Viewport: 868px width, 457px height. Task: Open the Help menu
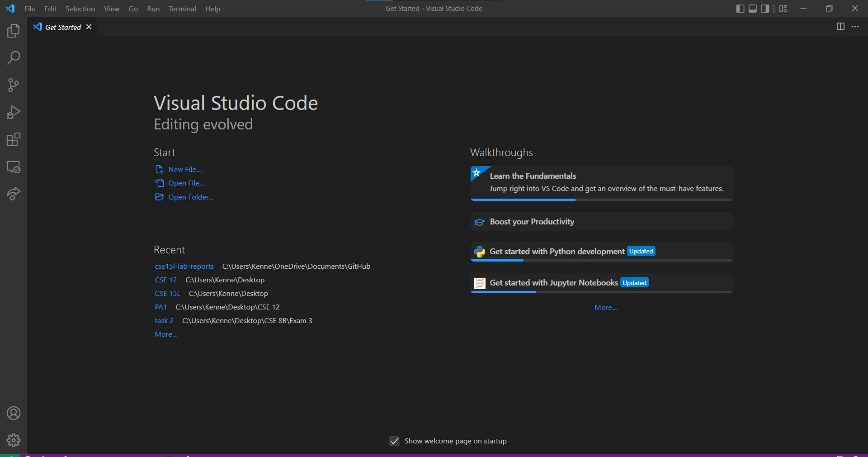pos(212,9)
